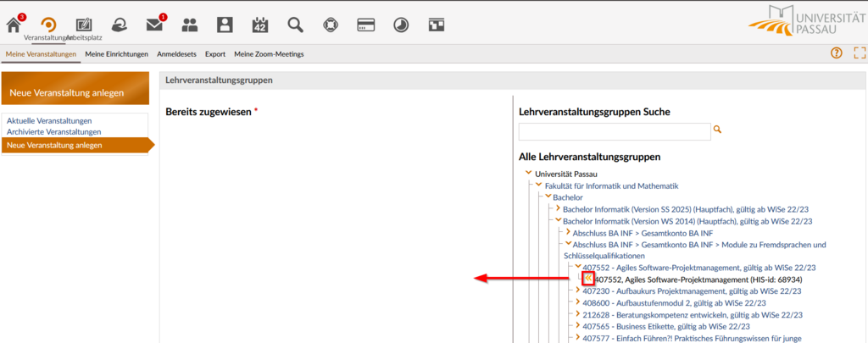
Task: Expand the 407230 Aufbaukurs Projektmanagement chevron
Action: pyautogui.click(x=578, y=290)
